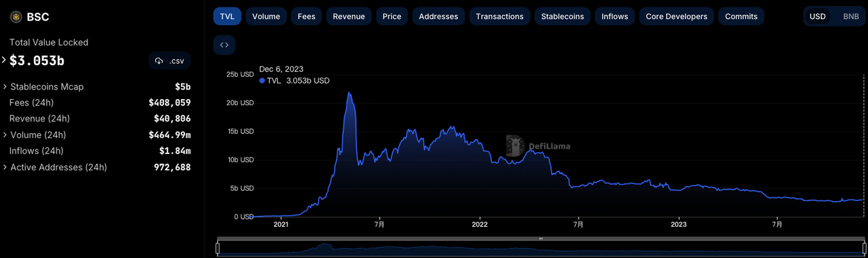868x258 pixels.
Task: Click the 25b USD axis label
Action: [x=240, y=74]
